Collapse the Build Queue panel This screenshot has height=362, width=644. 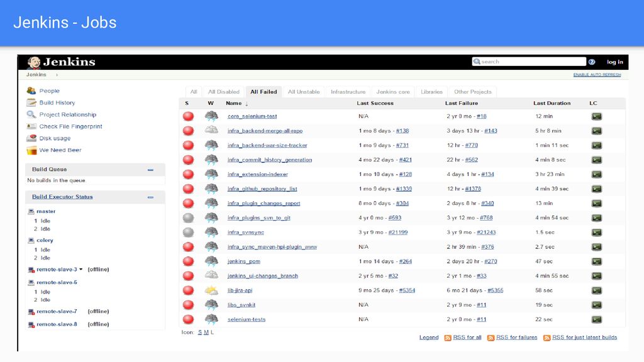pos(150,170)
